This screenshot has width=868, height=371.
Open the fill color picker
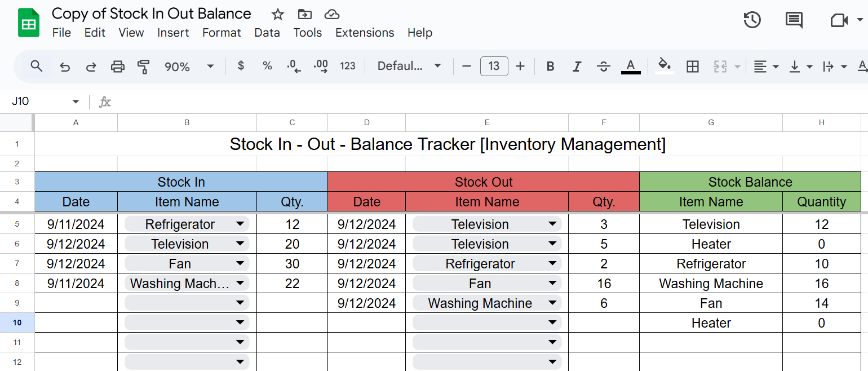(x=665, y=67)
